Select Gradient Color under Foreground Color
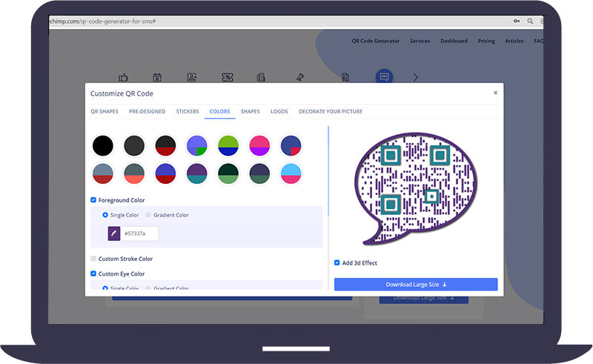 (148, 215)
